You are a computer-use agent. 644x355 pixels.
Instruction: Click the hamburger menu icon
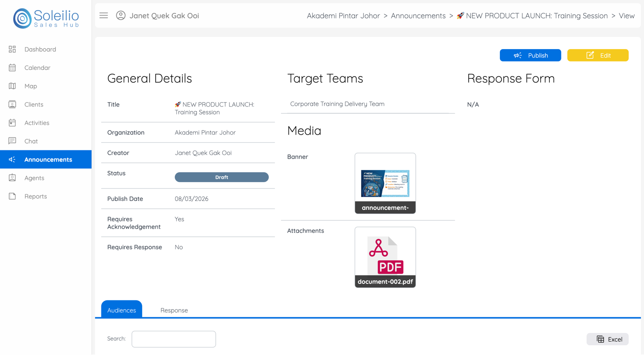pos(103,16)
